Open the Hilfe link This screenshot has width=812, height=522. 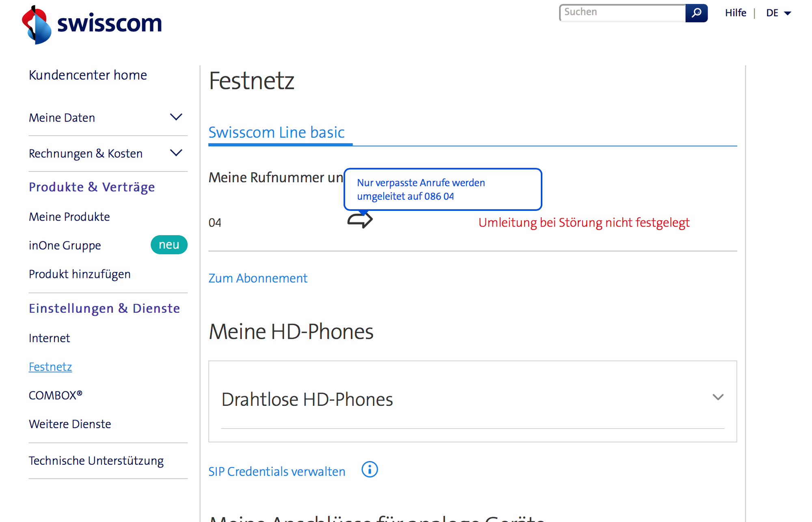tap(735, 13)
